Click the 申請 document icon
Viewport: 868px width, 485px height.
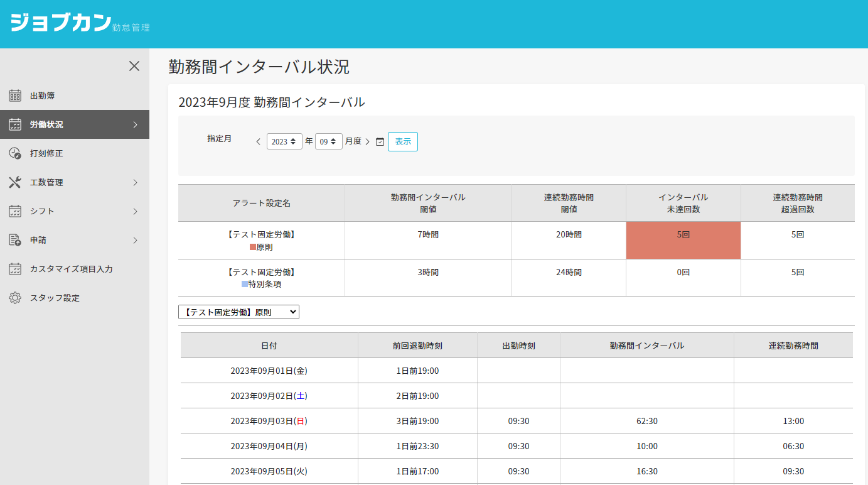tap(15, 240)
